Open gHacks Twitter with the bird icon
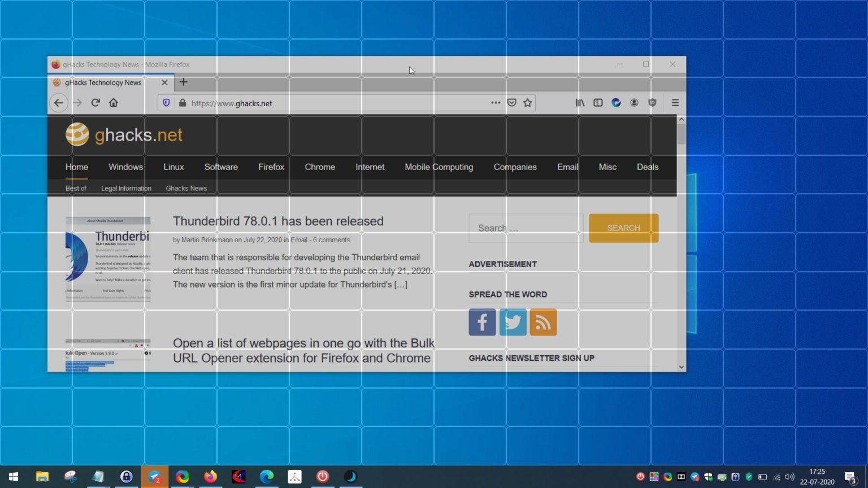 (513, 322)
